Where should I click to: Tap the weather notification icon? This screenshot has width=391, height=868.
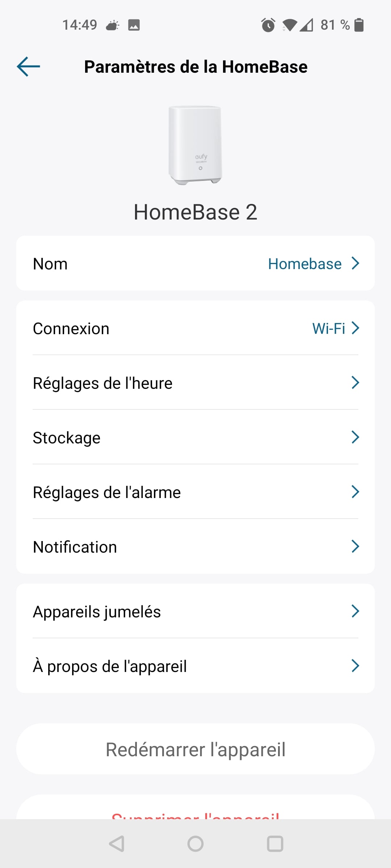coord(112,25)
